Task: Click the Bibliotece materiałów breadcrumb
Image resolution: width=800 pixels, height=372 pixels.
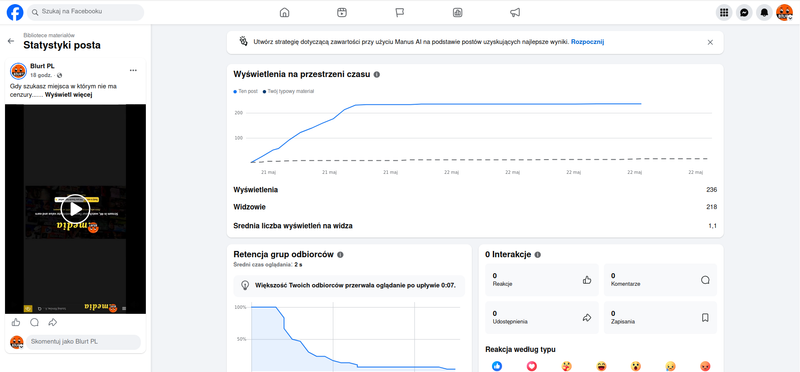Action: [49, 35]
